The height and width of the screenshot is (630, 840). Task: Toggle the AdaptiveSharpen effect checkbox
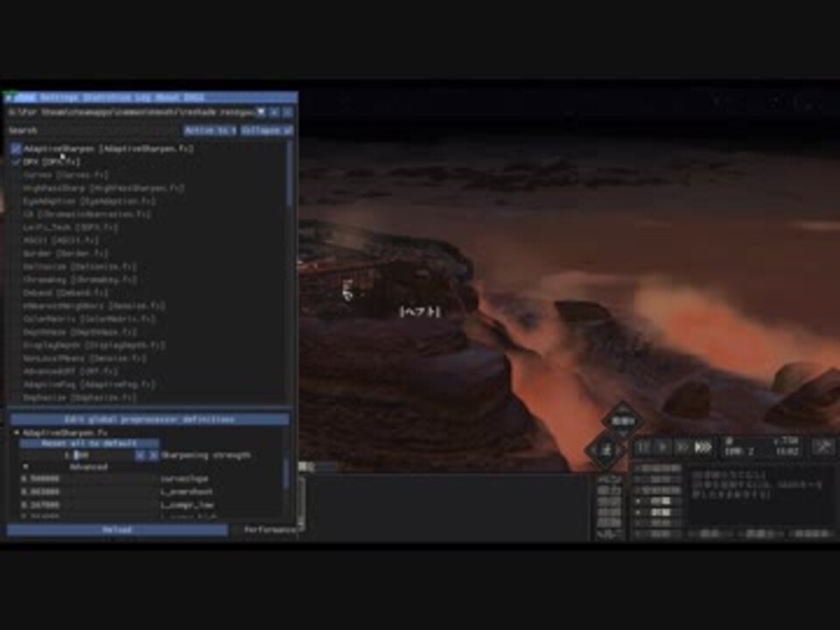[16, 149]
